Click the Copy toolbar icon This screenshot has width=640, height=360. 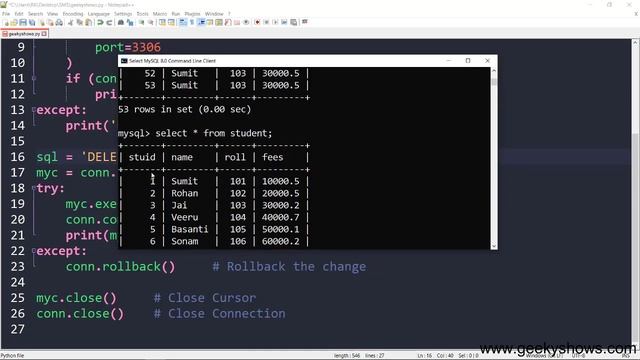pyautogui.click(x=80, y=22)
